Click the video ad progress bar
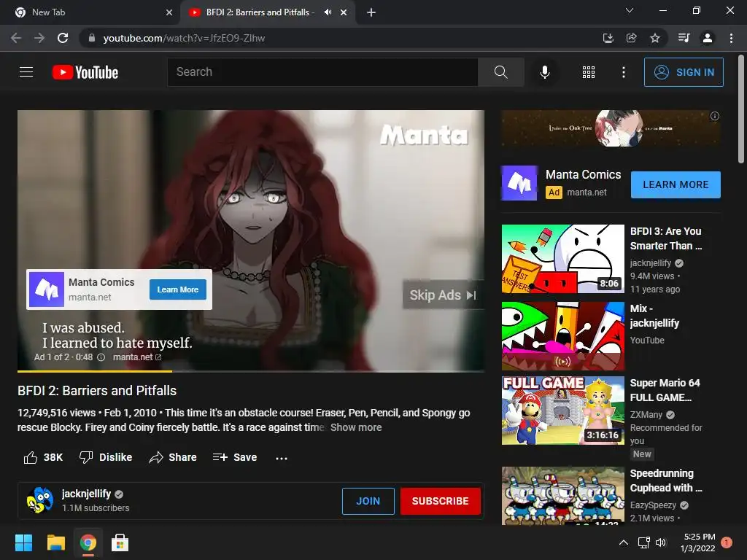The image size is (747, 560). (x=251, y=371)
